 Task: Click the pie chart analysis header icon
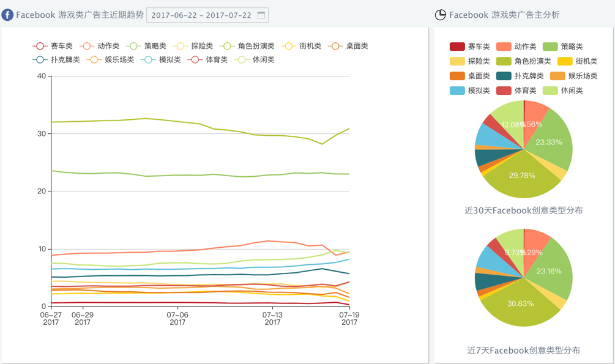[440, 15]
